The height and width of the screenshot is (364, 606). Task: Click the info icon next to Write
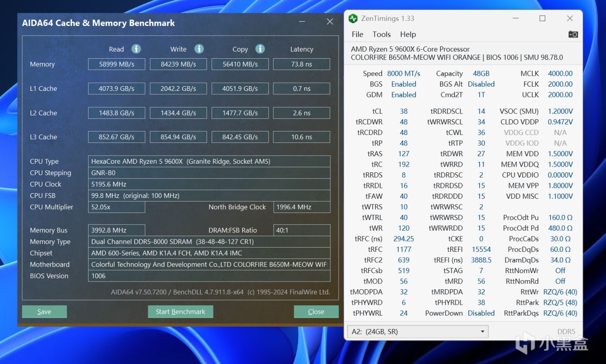click(x=199, y=49)
